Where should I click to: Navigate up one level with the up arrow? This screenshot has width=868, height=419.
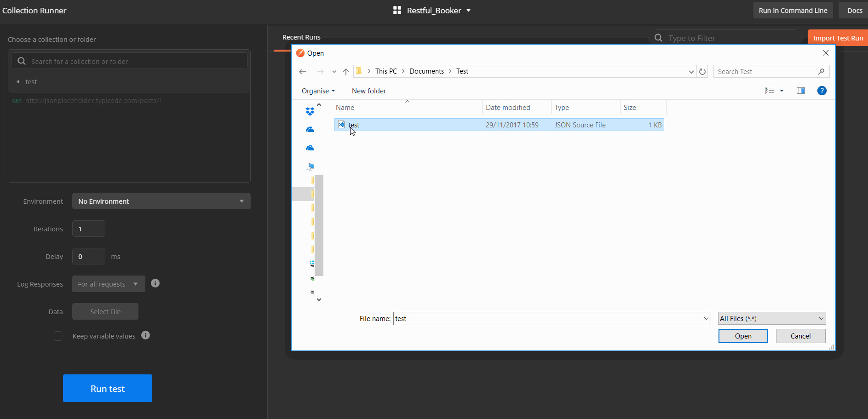click(x=346, y=71)
